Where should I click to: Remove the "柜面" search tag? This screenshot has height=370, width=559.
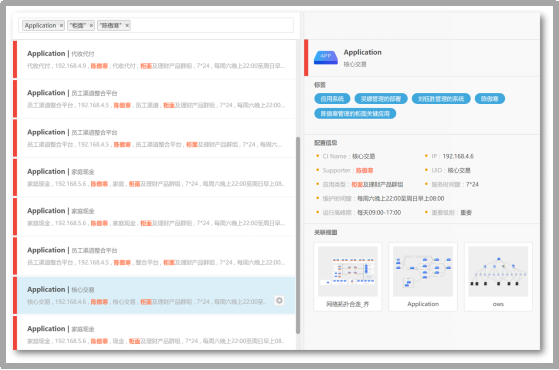click(x=91, y=26)
